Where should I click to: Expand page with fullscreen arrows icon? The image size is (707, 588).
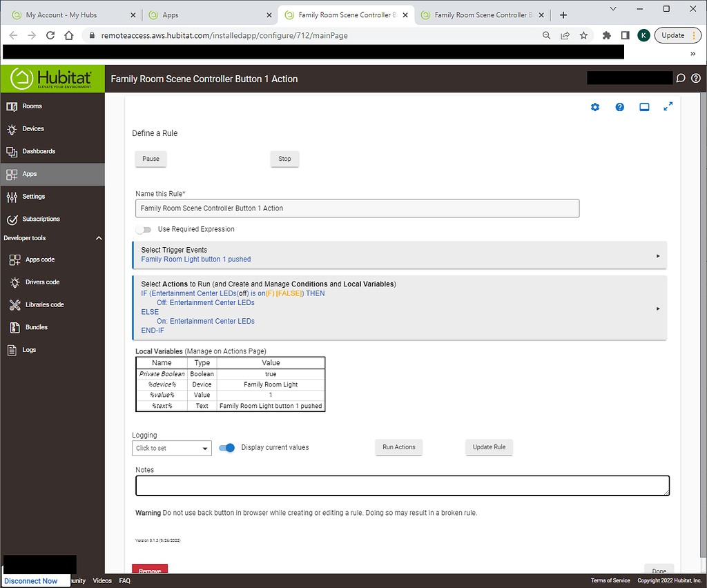tap(668, 106)
